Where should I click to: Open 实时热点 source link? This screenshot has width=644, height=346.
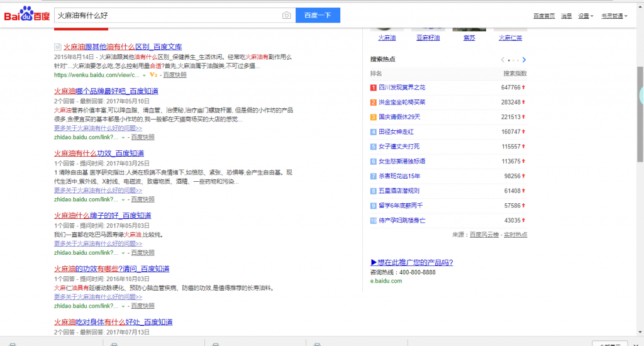516,235
